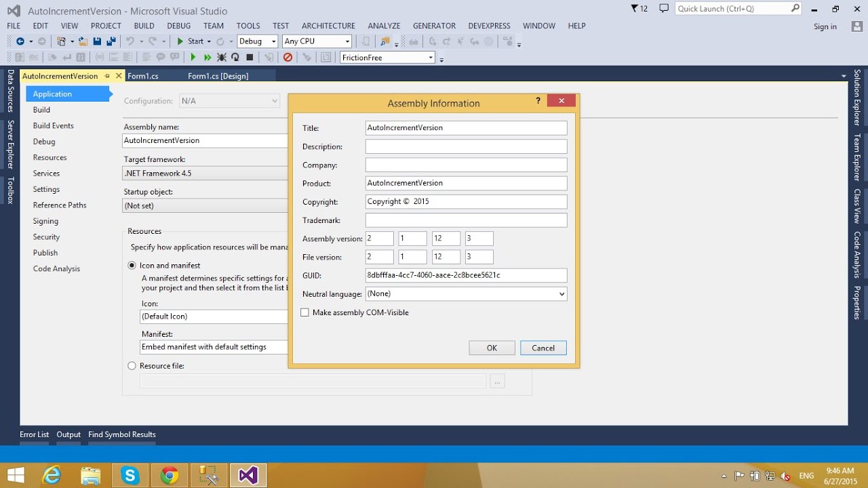Click the black bug debug icon
This screenshot has width=868, height=488.
pyautogui.click(x=222, y=58)
